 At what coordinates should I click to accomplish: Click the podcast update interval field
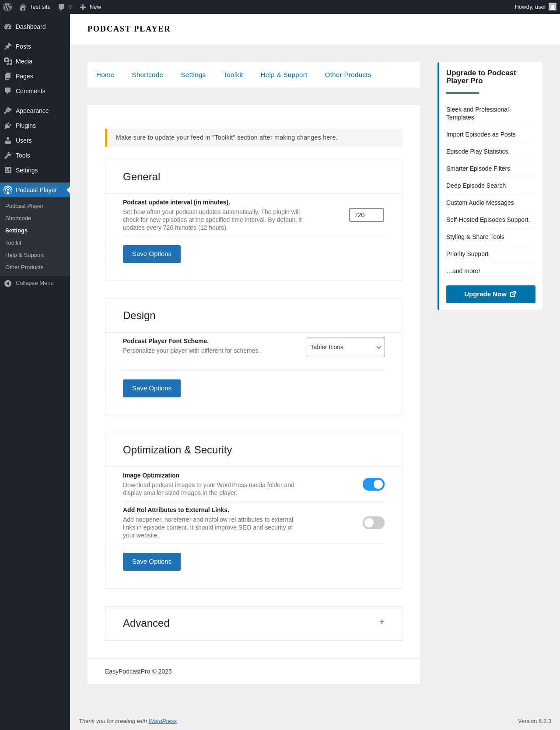coord(366,215)
